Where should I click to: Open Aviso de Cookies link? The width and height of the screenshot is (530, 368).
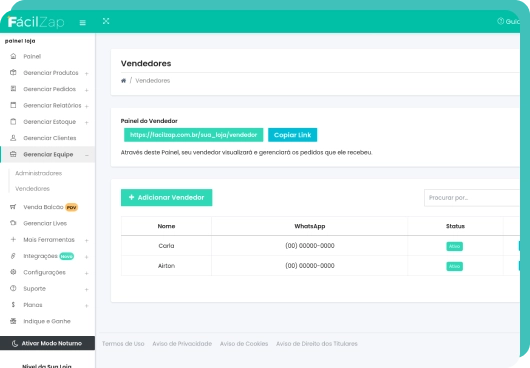244,344
